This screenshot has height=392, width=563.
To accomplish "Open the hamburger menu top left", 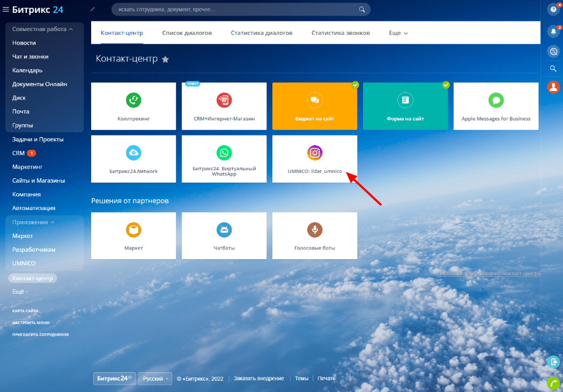I will (x=5, y=9).
